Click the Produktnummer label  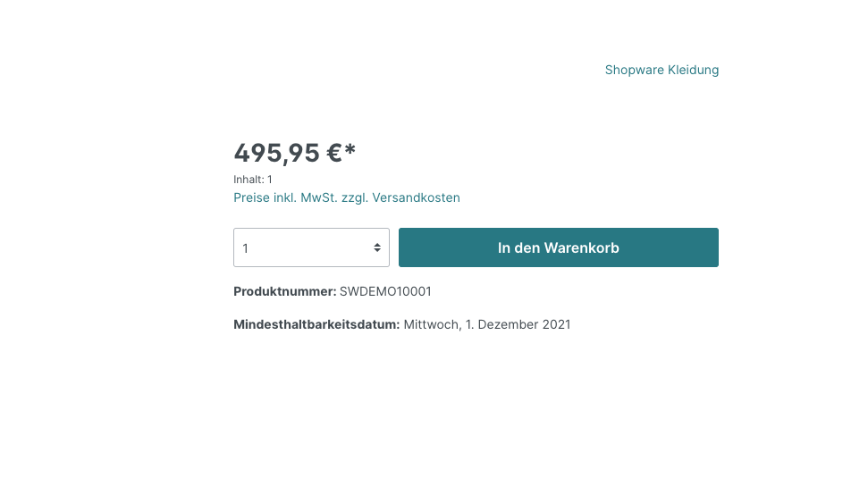[x=284, y=291]
